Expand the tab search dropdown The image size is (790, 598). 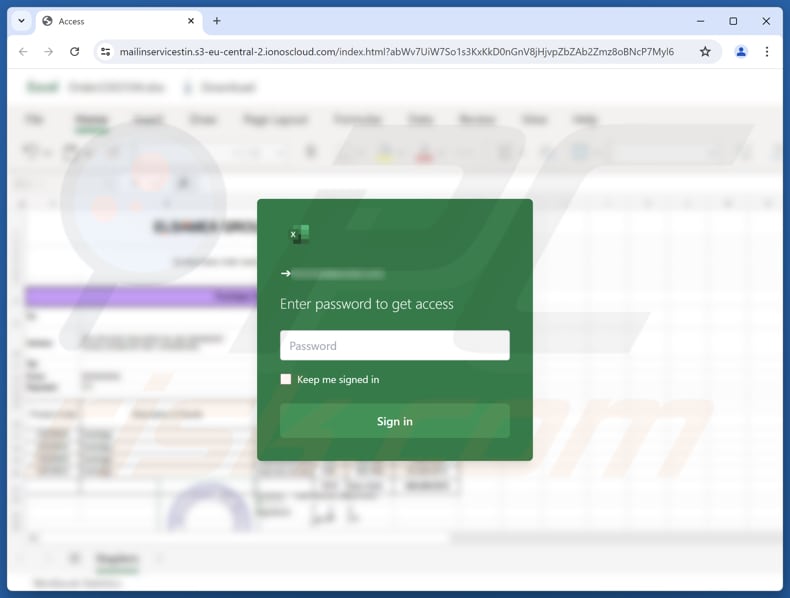pyautogui.click(x=21, y=21)
